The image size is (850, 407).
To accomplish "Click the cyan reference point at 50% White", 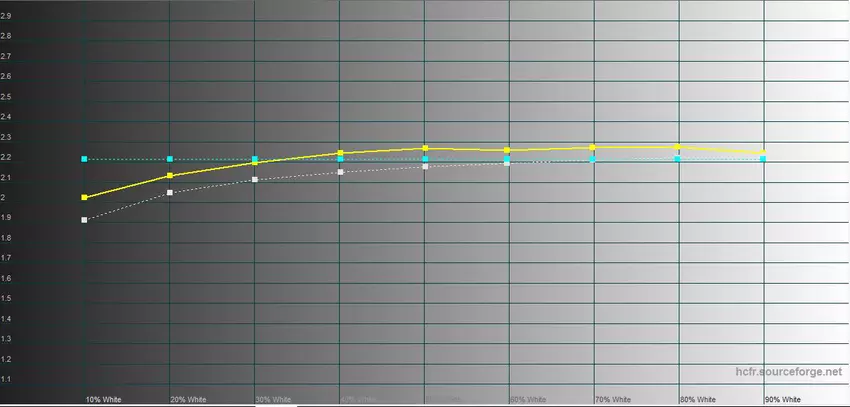I will tap(425, 159).
